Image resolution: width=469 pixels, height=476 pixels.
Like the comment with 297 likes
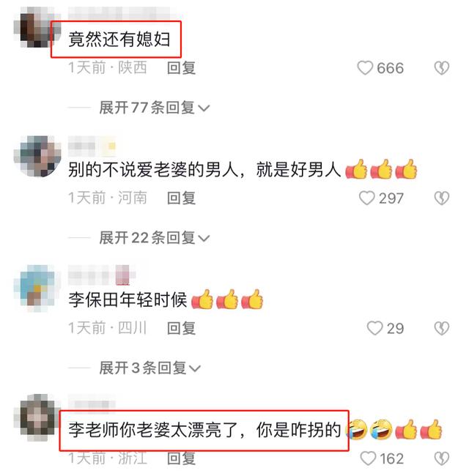click(x=366, y=198)
